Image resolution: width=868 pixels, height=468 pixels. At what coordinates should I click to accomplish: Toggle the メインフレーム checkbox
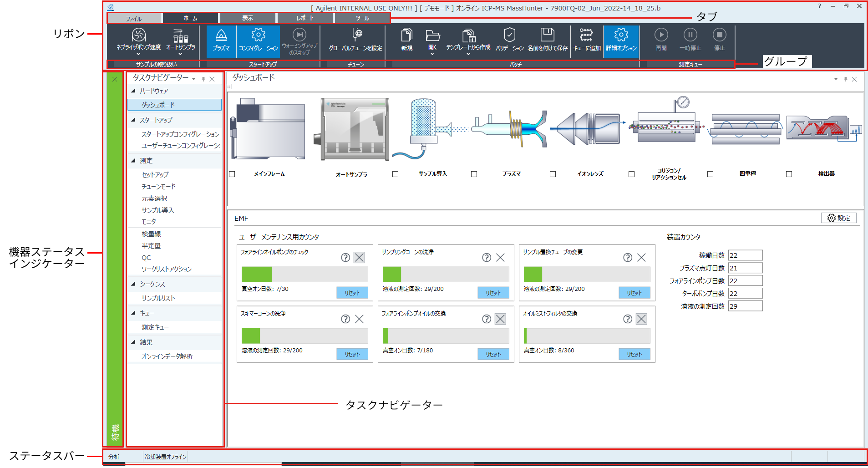click(x=232, y=174)
